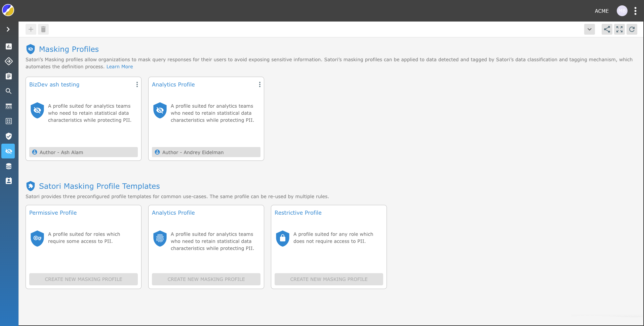
Task: Follow the Learn More link
Action: coord(120,67)
